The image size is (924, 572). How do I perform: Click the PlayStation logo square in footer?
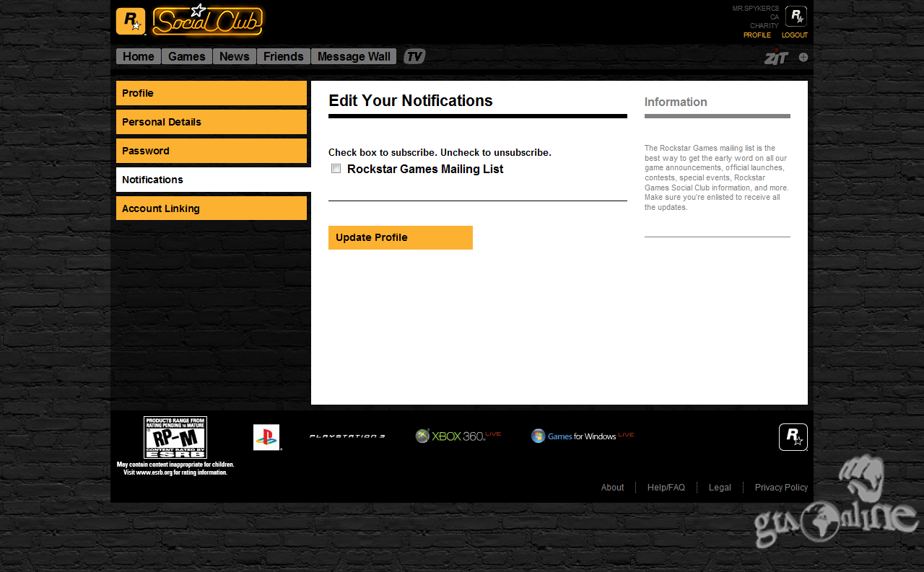(266, 437)
